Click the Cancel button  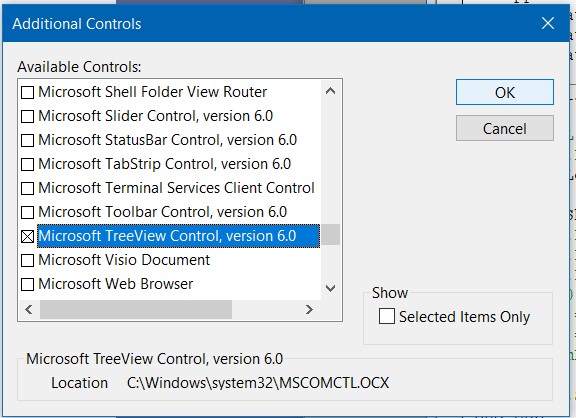click(x=505, y=128)
